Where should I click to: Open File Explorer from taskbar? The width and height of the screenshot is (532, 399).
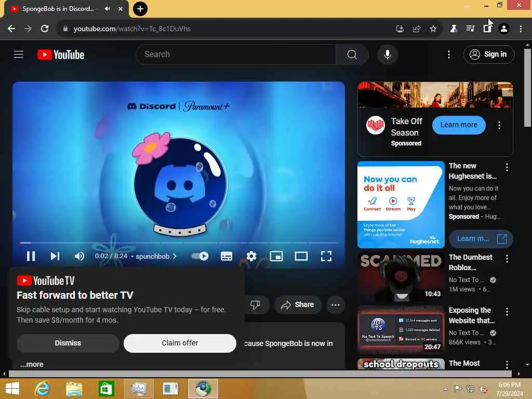point(74,389)
